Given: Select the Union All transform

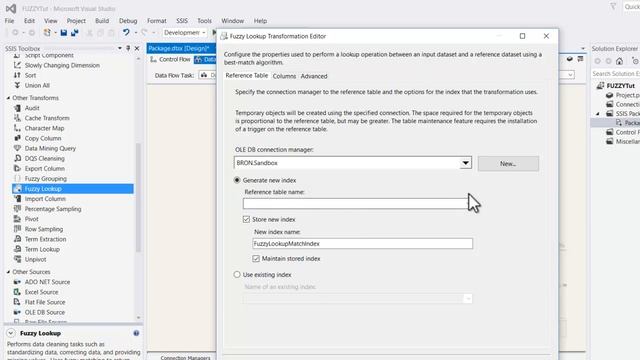Looking at the screenshot, I should (37, 86).
